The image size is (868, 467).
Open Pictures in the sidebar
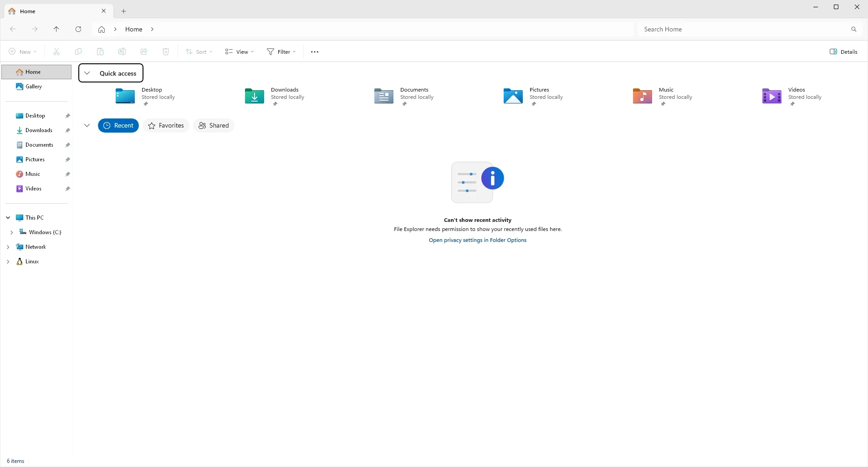[35, 159]
